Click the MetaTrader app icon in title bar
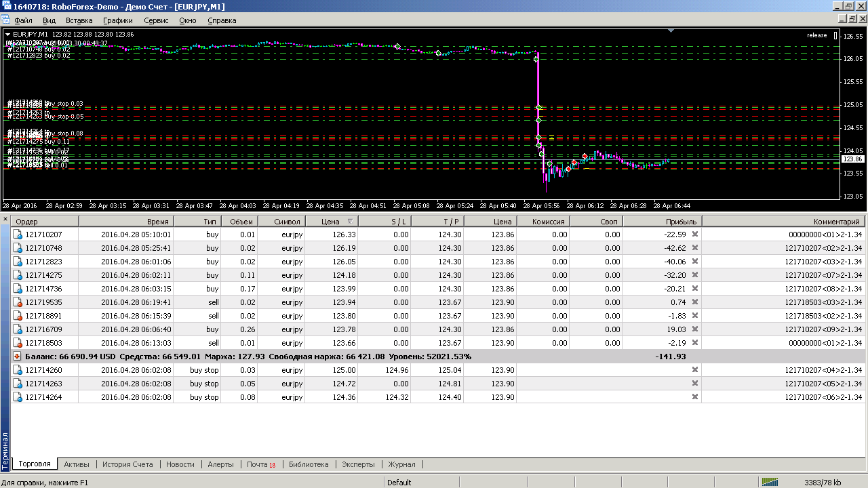The image size is (868, 488). click(x=7, y=6)
